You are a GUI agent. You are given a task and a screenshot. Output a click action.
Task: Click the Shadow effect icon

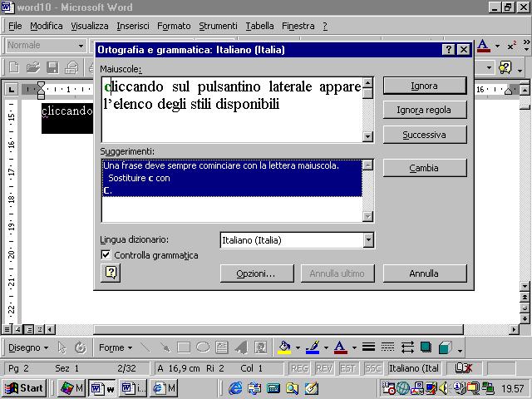[x=426, y=347]
